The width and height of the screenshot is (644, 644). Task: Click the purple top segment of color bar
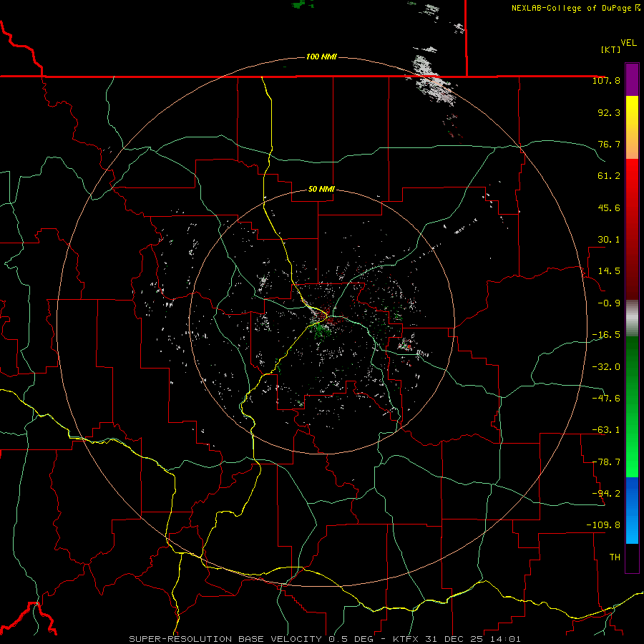(x=632, y=80)
